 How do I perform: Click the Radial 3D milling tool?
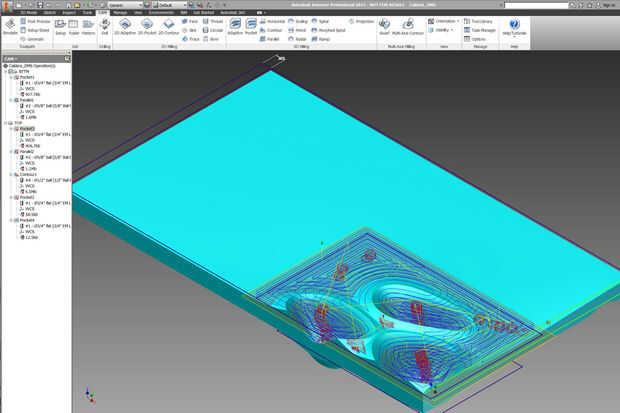pyautogui.click(x=297, y=39)
